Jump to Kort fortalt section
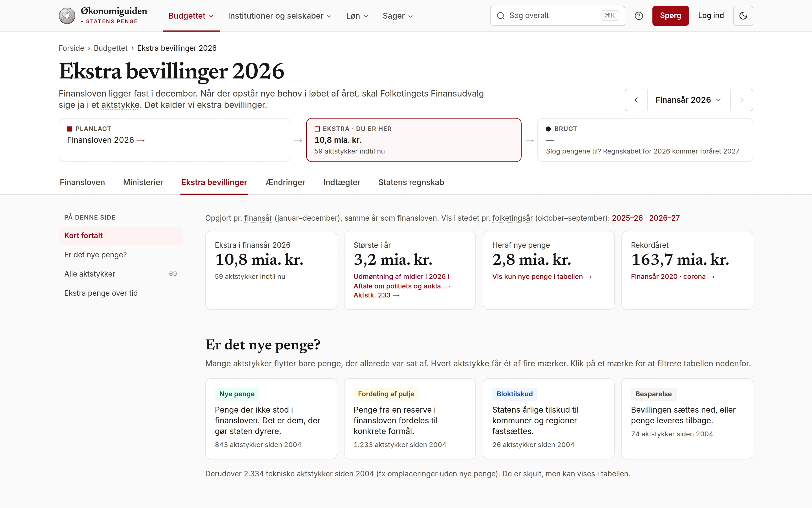 (120, 236)
